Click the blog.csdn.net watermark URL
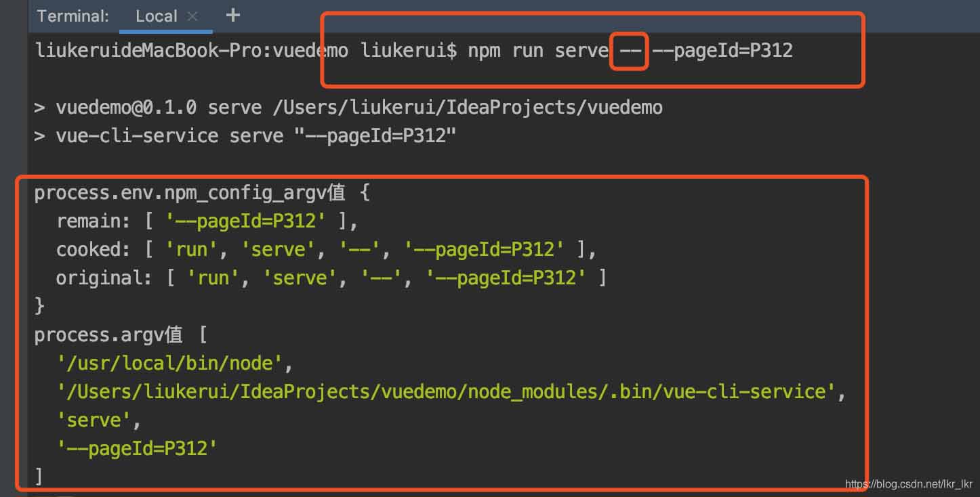980x497 pixels. pos(909,484)
